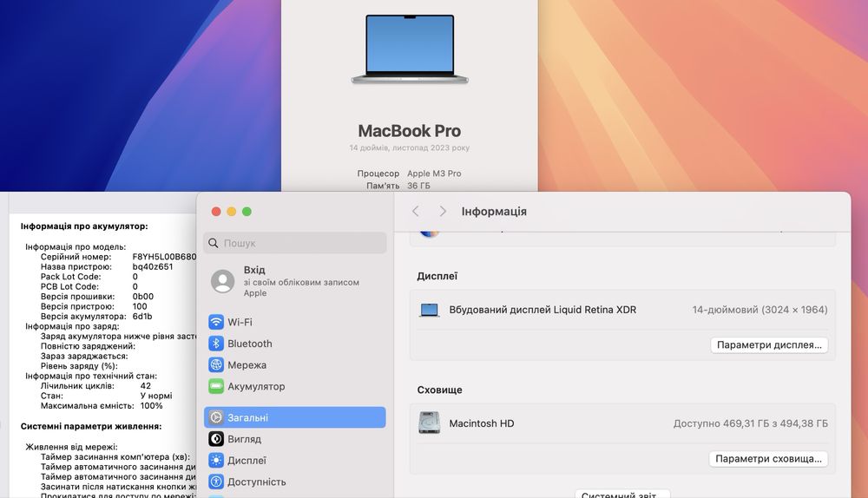Open Параметри дисплея button

(x=769, y=344)
